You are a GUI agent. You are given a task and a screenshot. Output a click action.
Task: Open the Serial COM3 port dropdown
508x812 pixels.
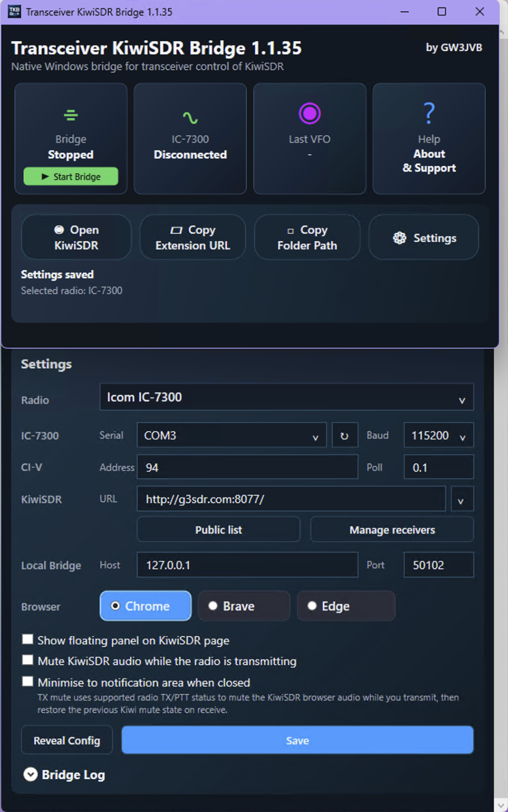[232, 435]
